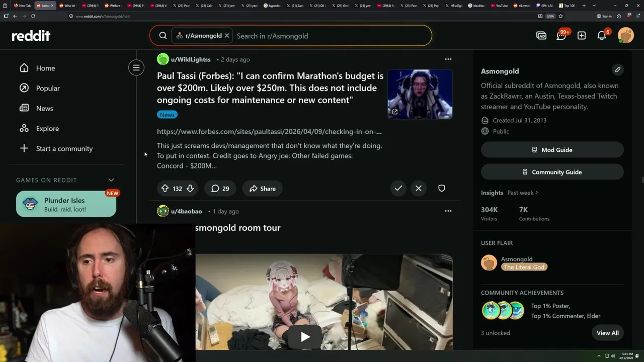Open a new browser tab
This screenshot has width=644, height=362.
tap(585, 6)
